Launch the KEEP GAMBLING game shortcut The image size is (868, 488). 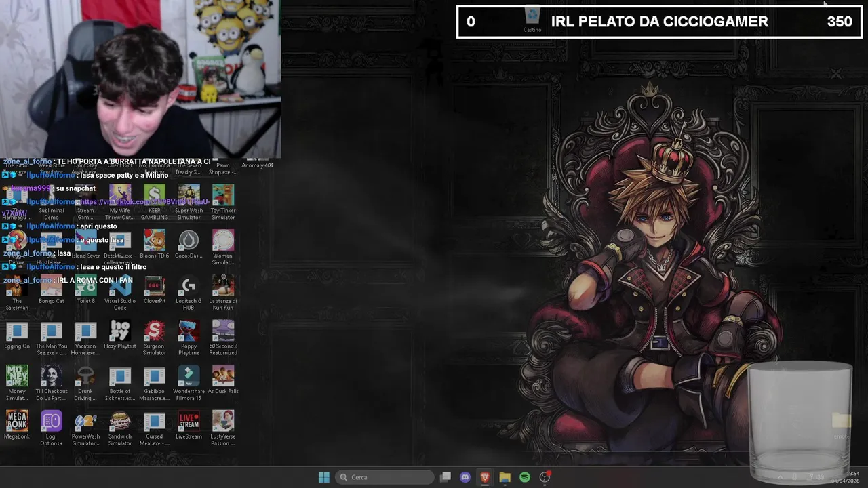click(x=154, y=202)
